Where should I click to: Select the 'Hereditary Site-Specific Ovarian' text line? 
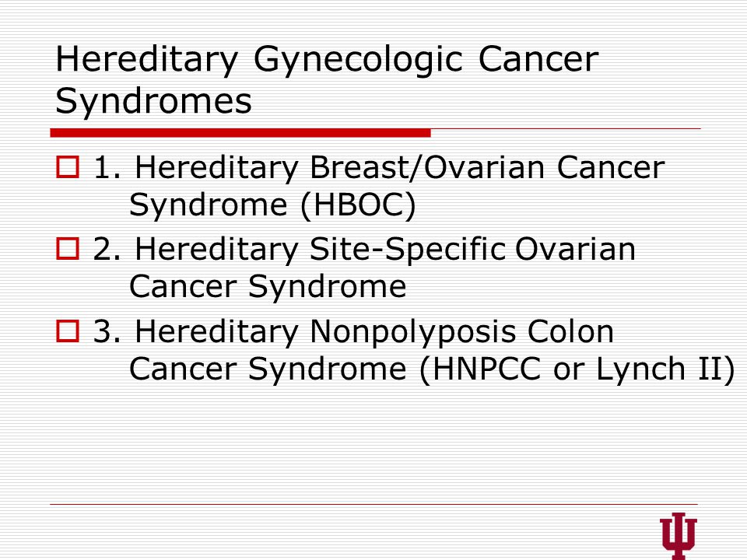tap(385, 250)
